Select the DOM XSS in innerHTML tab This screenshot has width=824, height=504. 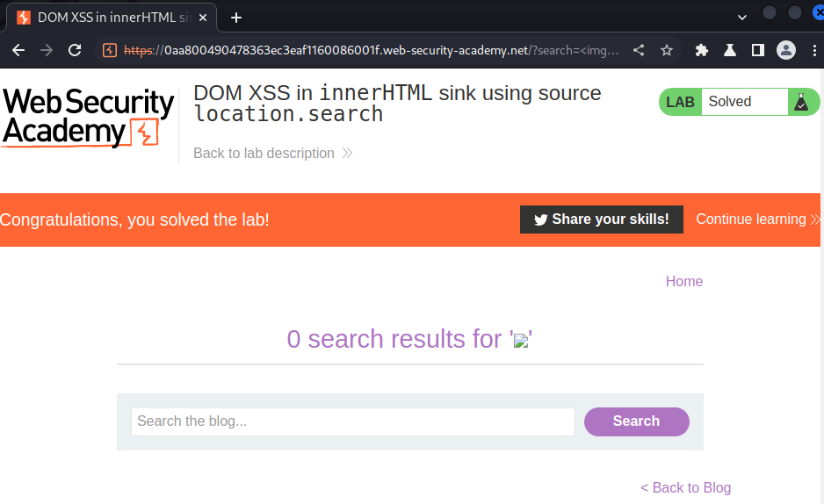point(112,18)
